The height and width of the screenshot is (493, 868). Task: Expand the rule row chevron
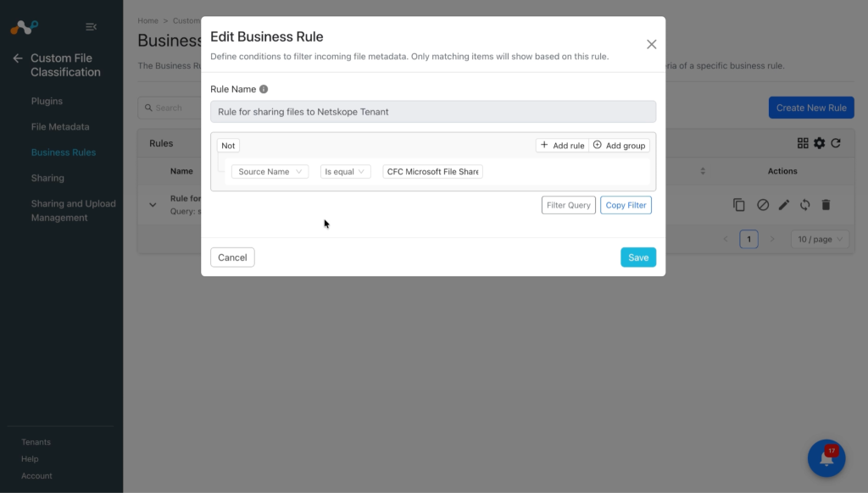pos(153,205)
